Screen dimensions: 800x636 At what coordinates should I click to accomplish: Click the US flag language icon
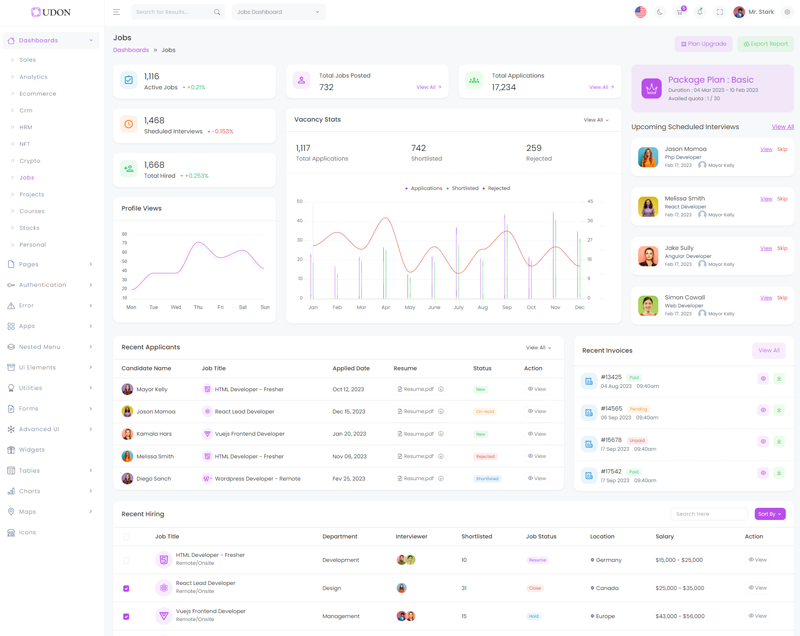tap(641, 12)
